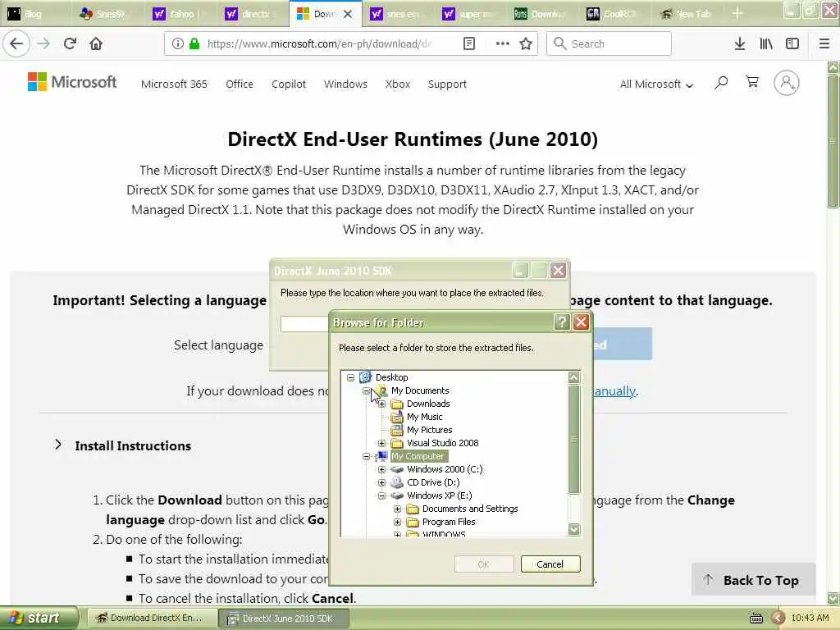Switch to the Blog tab
Viewport: 840px width, 630px height.
[35, 14]
